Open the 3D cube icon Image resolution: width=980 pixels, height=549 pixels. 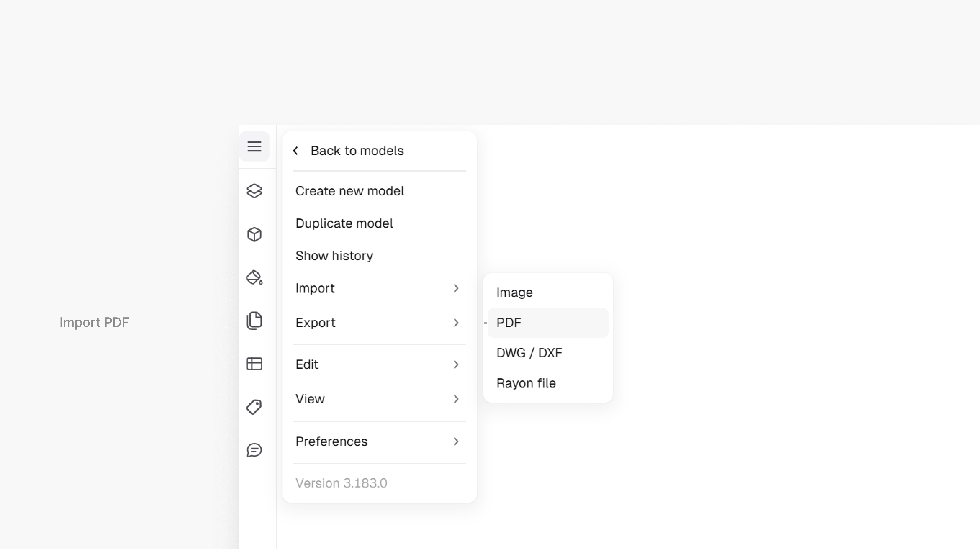[x=254, y=234]
